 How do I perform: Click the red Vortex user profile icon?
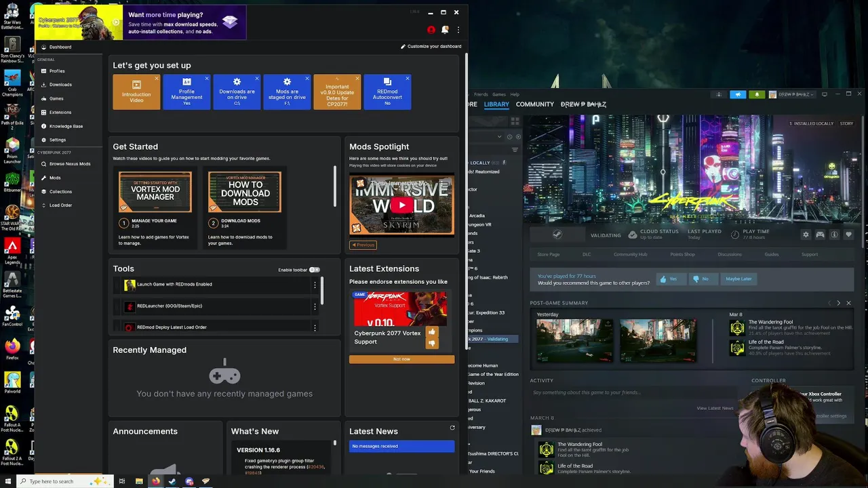click(431, 30)
